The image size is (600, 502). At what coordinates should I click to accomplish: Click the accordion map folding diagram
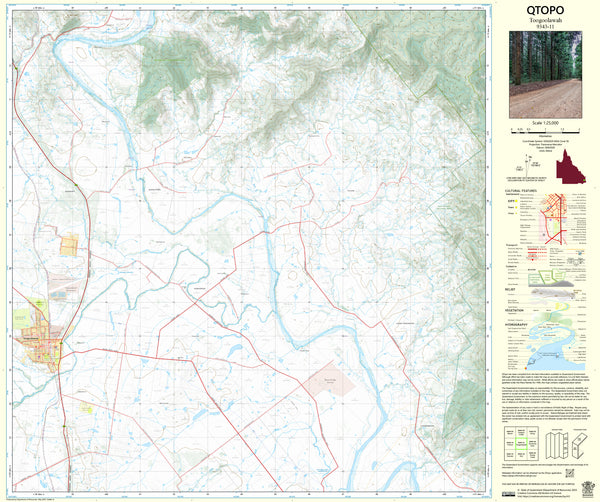[x=556, y=446]
